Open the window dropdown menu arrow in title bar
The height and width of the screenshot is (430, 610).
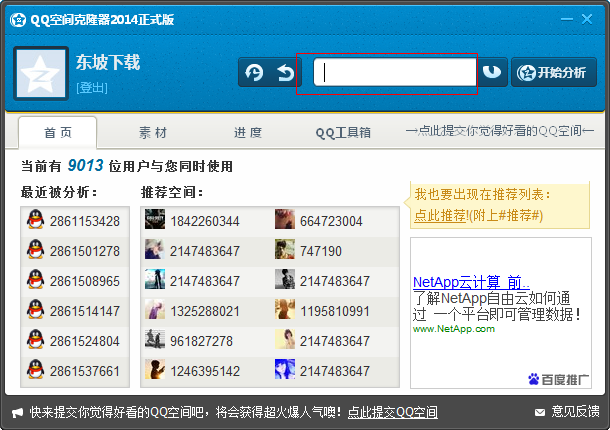tap(541, 18)
